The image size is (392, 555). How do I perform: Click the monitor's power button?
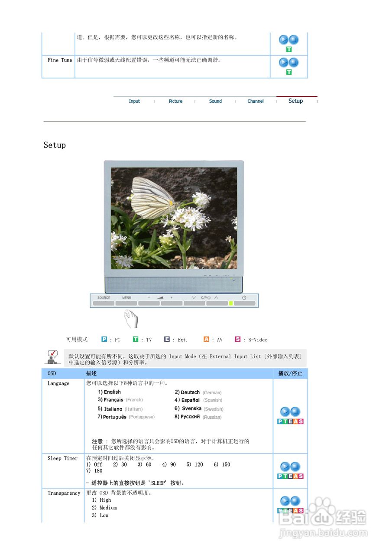245,303
